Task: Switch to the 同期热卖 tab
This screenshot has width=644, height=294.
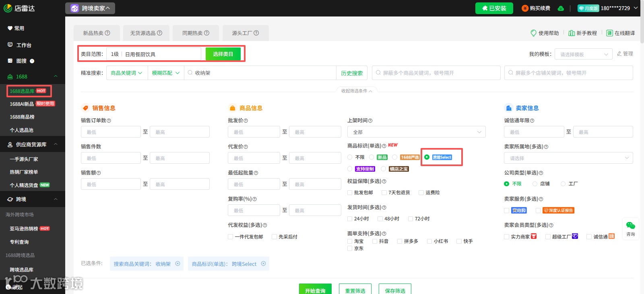Action: click(x=196, y=33)
